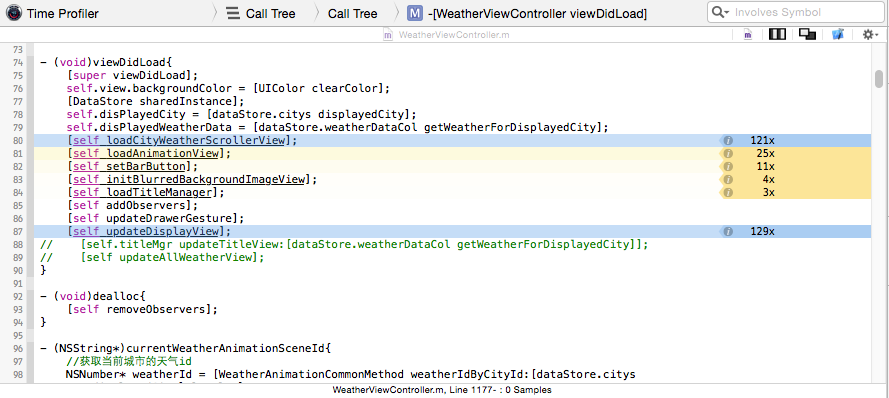Click the '- (void)viewDidLoad{' method signature
889x398 pixels.
click(x=106, y=62)
